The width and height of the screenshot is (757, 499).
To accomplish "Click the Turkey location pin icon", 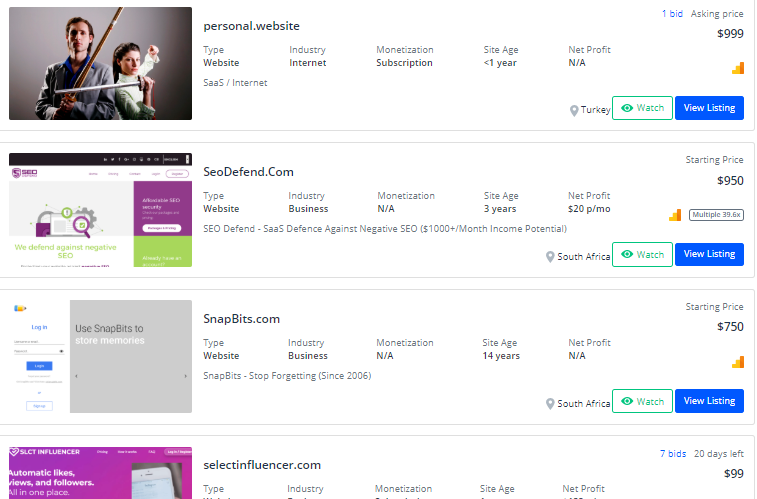I will [x=574, y=111].
